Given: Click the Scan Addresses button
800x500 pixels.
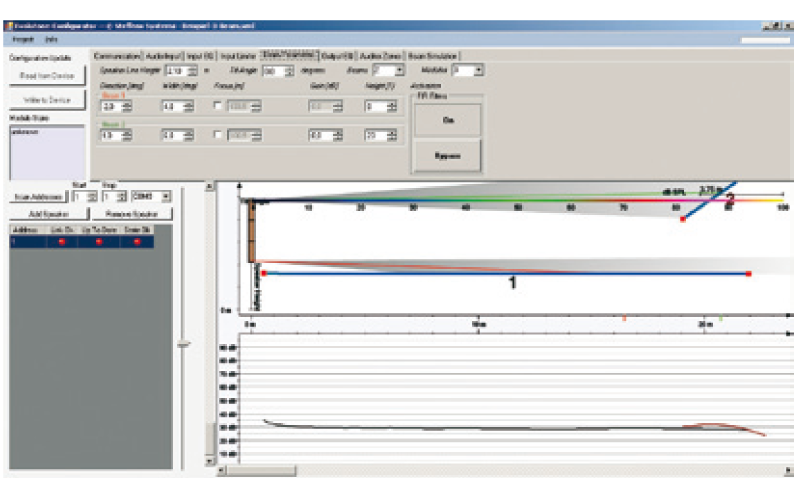Looking at the screenshot, I should (39, 196).
